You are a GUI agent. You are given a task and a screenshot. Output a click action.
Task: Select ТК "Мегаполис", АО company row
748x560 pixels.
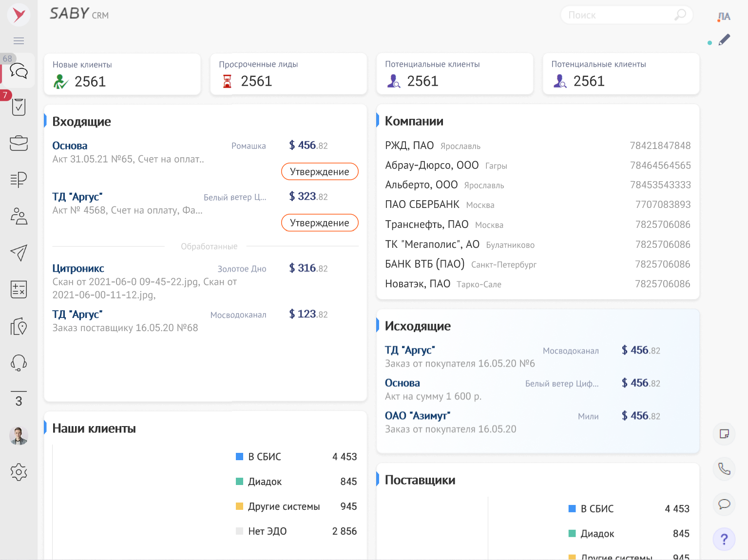[538, 244]
